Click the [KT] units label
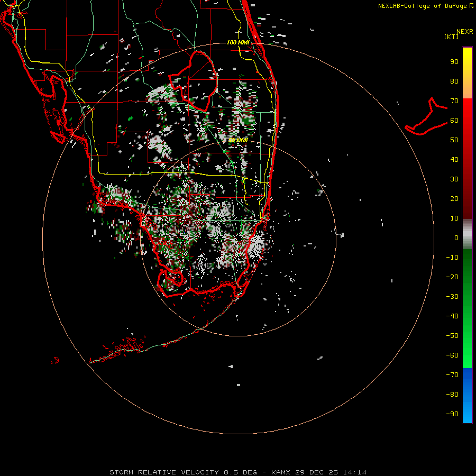 (452, 36)
